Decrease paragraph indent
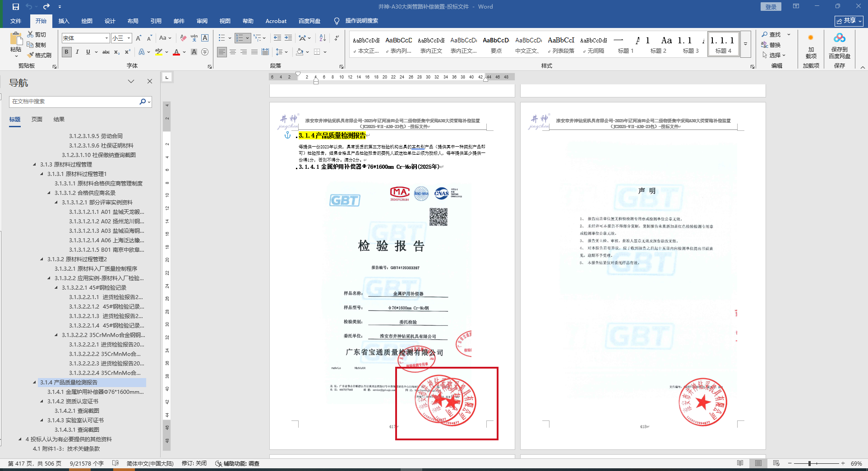This screenshot has height=471, width=868. click(277, 38)
